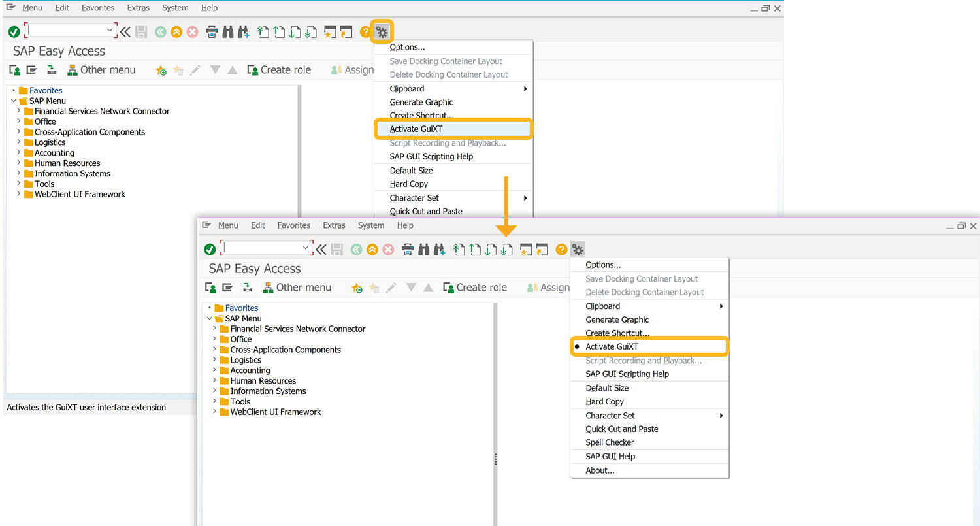The height and width of the screenshot is (526, 980).
Task: Choose SAP GUI Help in the front window menu
Action: coord(649,456)
